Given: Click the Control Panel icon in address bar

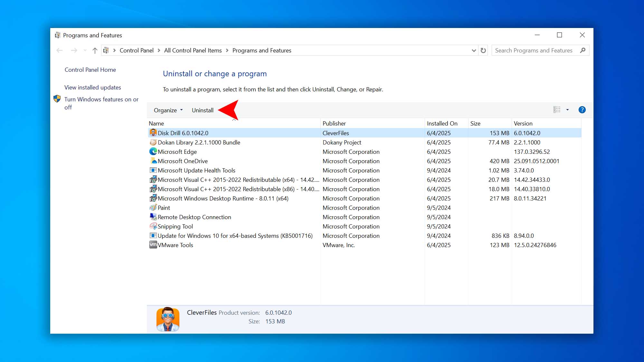Looking at the screenshot, I should click(106, 50).
